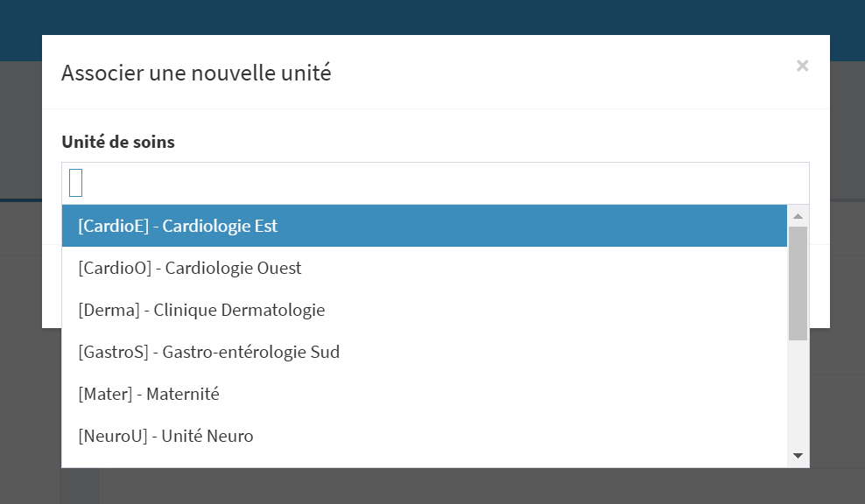Focus the Unité de soins search field
The width and height of the screenshot is (865, 504).
click(x=435, y=183)
